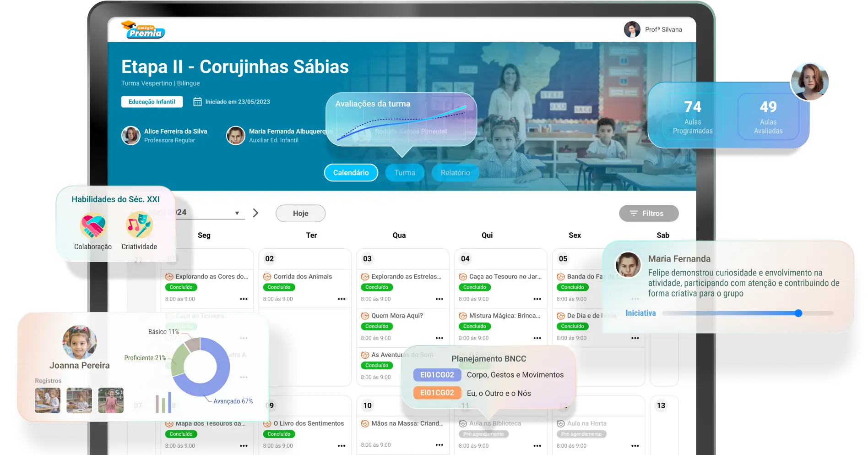
Task: Open options for Mãos na Massa lesson
Action: pos(439,445)
